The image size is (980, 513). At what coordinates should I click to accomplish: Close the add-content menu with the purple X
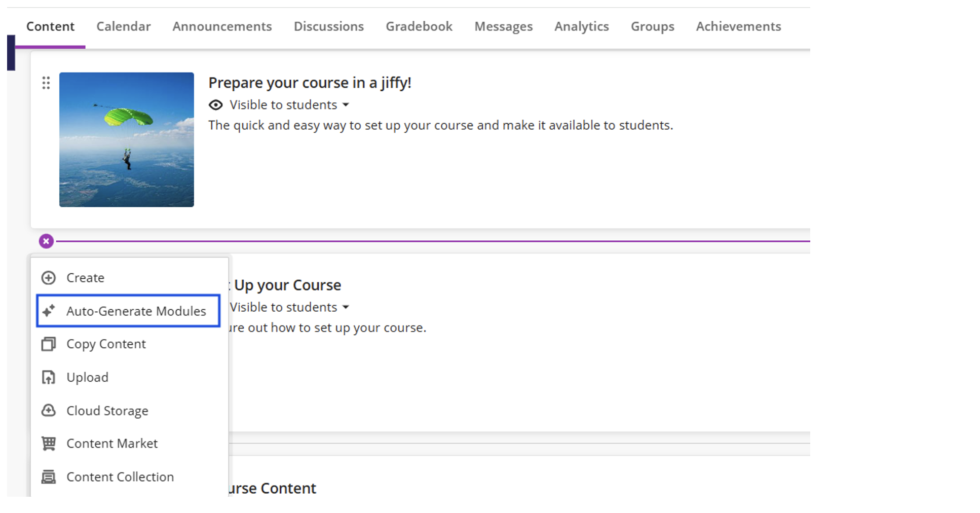point(46,241)
